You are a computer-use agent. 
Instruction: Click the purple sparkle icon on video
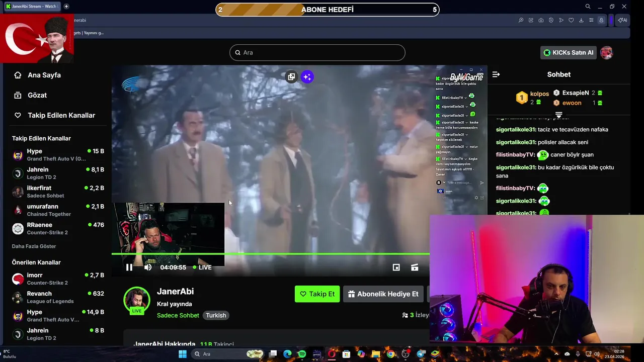coord(307,77)
